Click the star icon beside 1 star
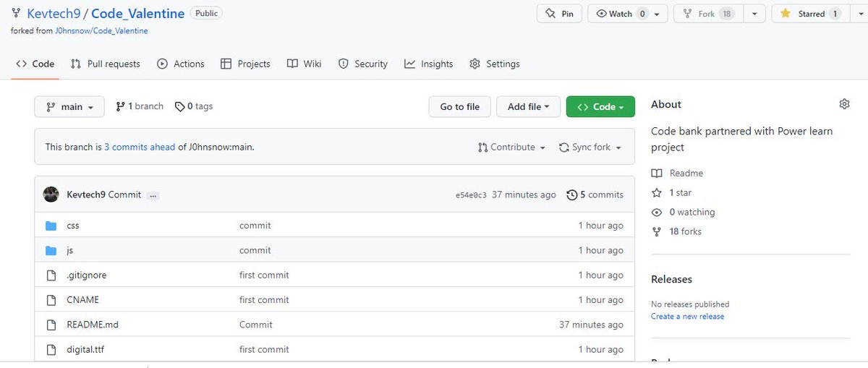This screenshot has height=368, width=868. point(657,192)
